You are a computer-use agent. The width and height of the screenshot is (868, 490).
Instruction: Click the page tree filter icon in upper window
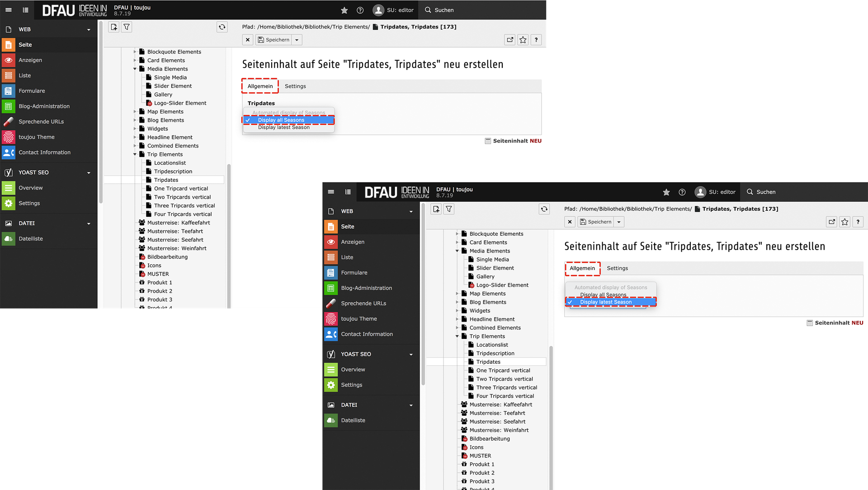(127, 27)
